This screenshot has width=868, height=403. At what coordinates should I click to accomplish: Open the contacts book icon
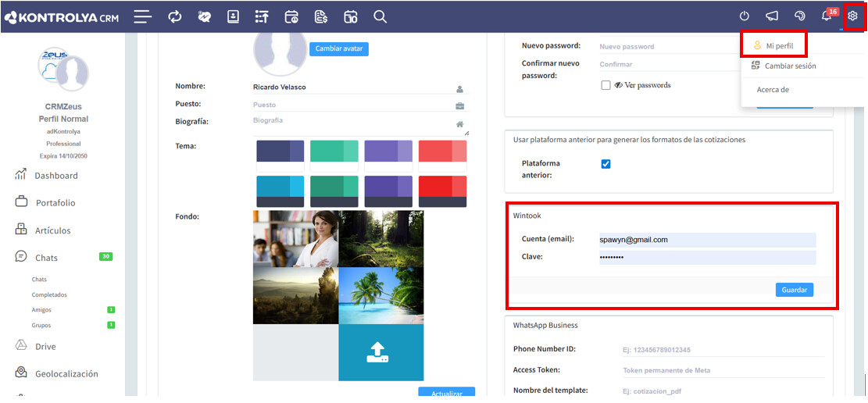pyautogui.click(x=233, y=16)
